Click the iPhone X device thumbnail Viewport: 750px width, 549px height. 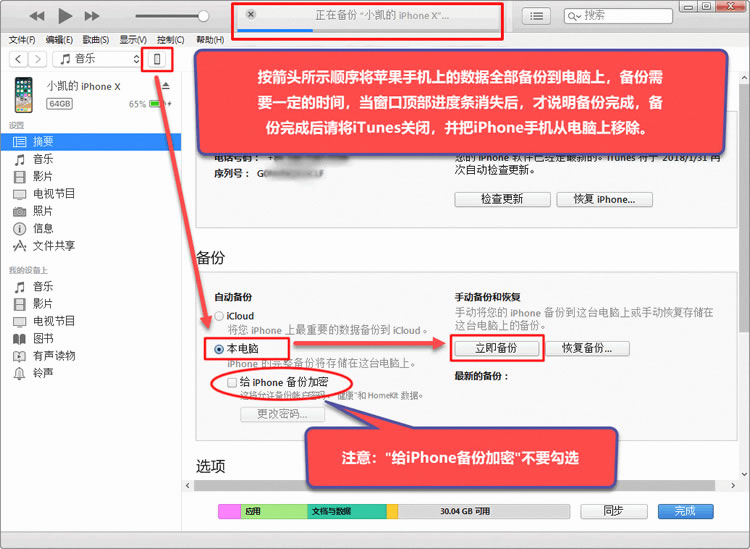pos(23,95)
